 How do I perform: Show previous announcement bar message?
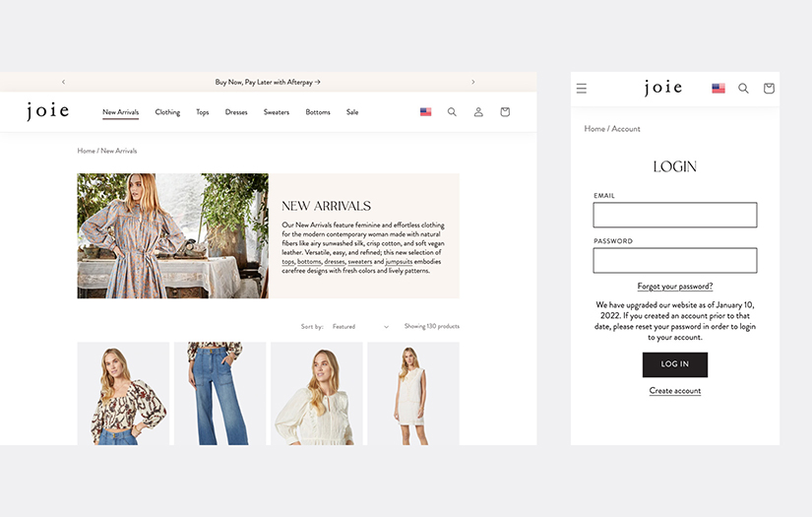tap(64, 82)
